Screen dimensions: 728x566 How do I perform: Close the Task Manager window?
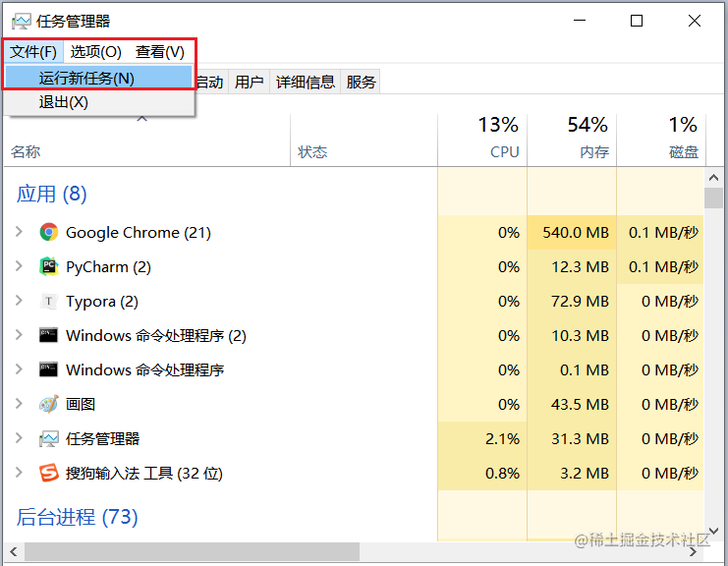pyautogui.click(x=695, y=21)
